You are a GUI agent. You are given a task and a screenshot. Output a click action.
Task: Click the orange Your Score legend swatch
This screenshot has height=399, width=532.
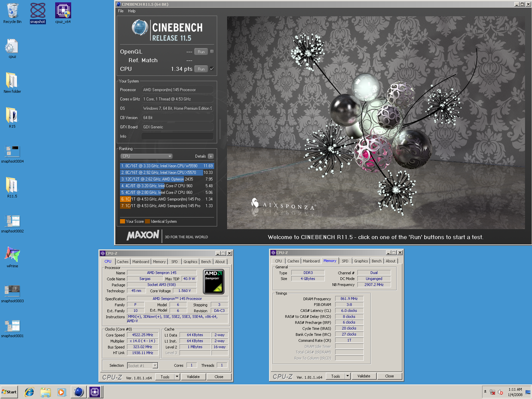coord(122,221)
